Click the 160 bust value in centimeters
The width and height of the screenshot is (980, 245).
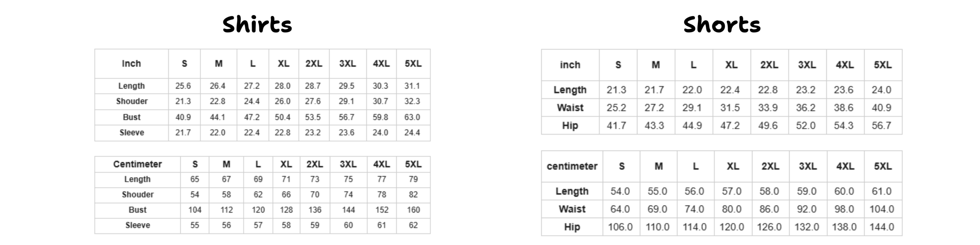point(413,210)
